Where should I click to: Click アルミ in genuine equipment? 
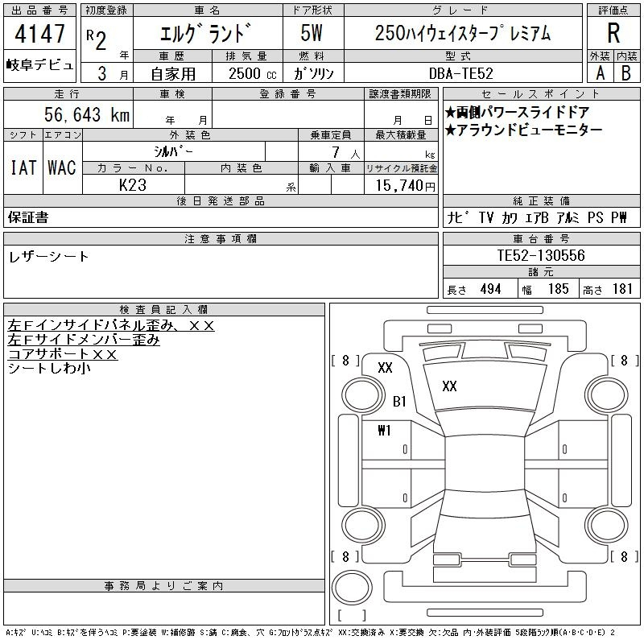click(568, 217)
